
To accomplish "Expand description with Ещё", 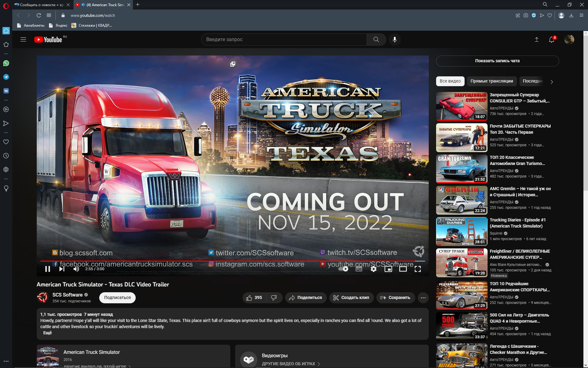I will pyautogui.click(x=47, y=333).
